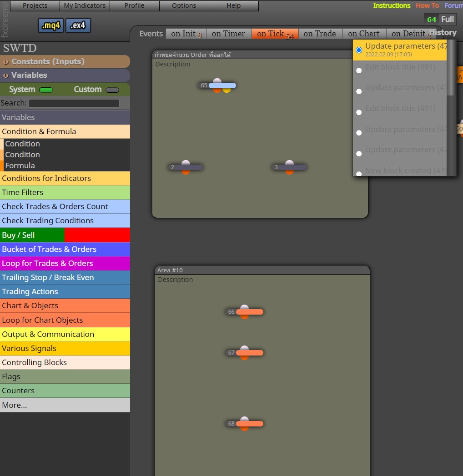Viewport: 463px width, 476px height.
Task: Expand Loop for Trades & Orders category
Action: 65,263
